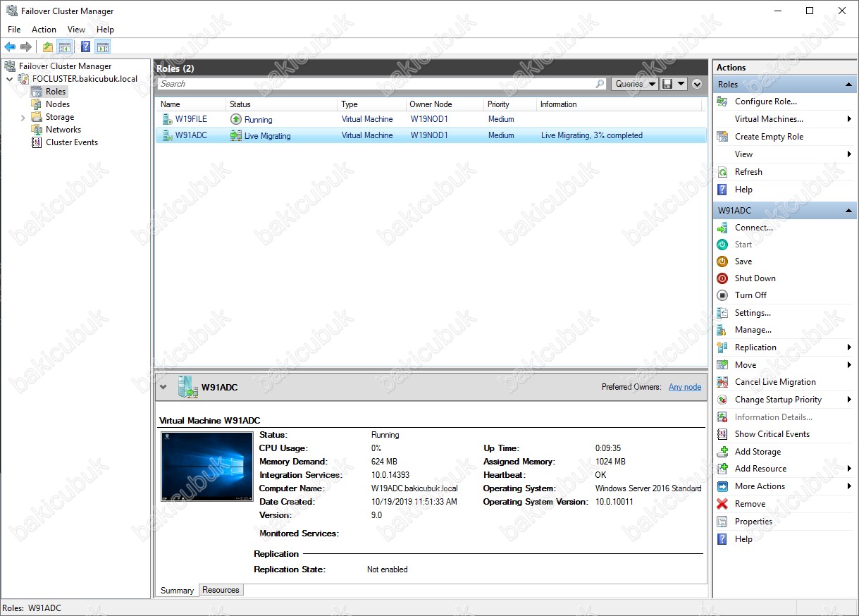
Task: Sort roles by Owner Node column header
Action: [x=444, y=104]
